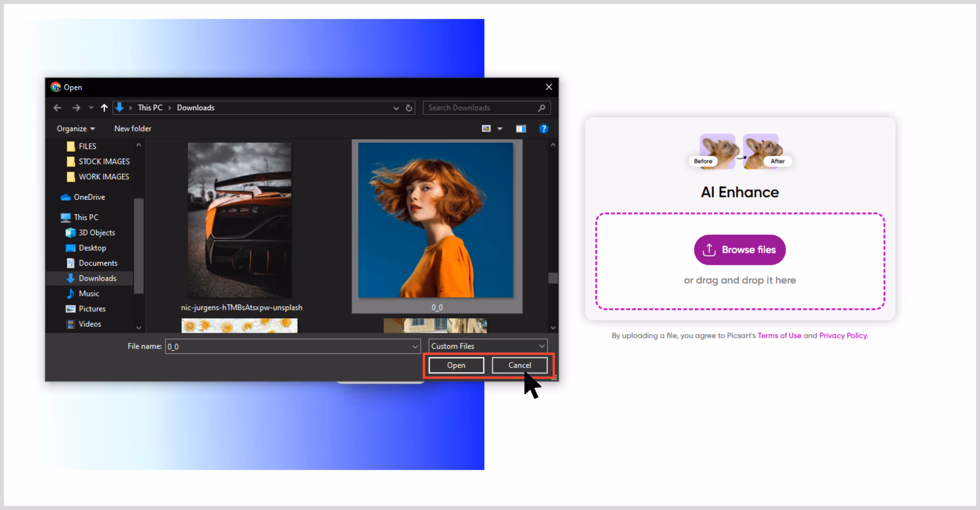980x510 pixels.
Task: Click the search magnifier icon
Action: click(x=541, y=108)
